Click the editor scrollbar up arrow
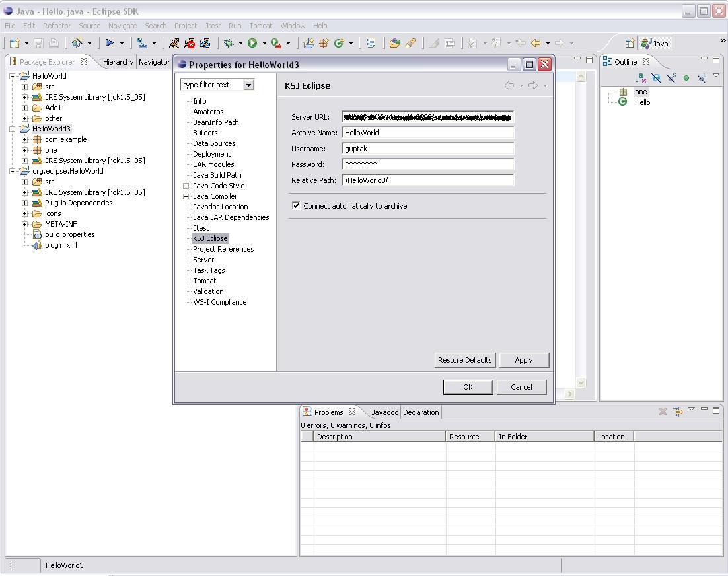Screen dimensions: 728x576 point(581,76)
